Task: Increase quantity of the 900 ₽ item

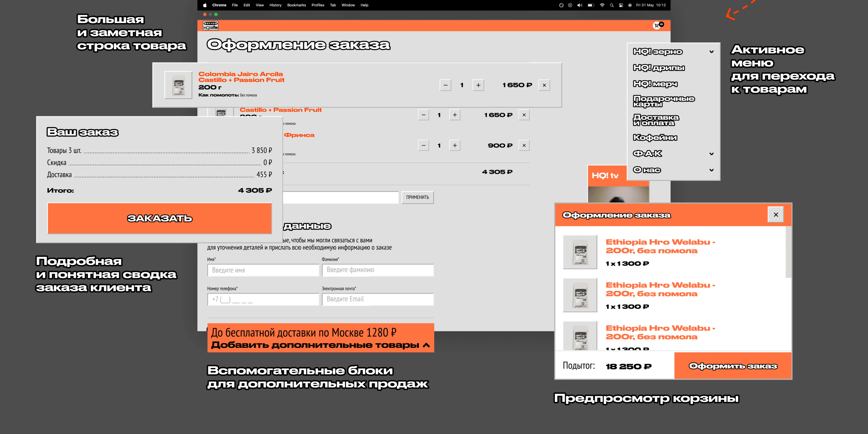Action: tap(455, 146)
